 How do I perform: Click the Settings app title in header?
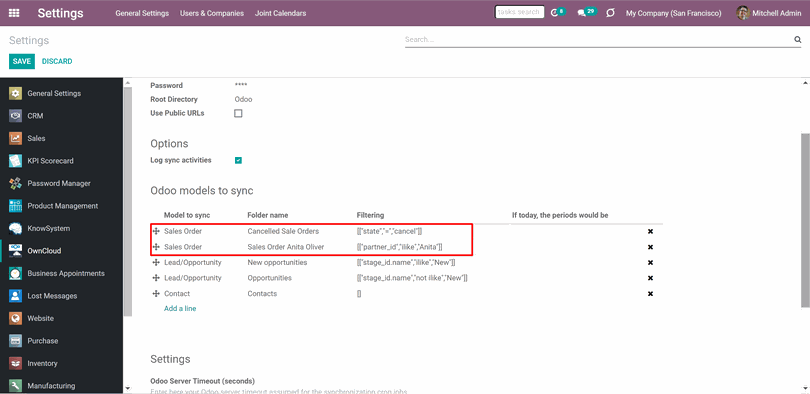(x=60, y=13)
